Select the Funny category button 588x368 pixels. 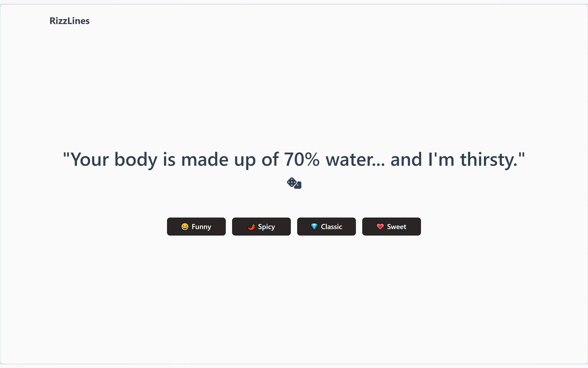(x=196, y=227)
